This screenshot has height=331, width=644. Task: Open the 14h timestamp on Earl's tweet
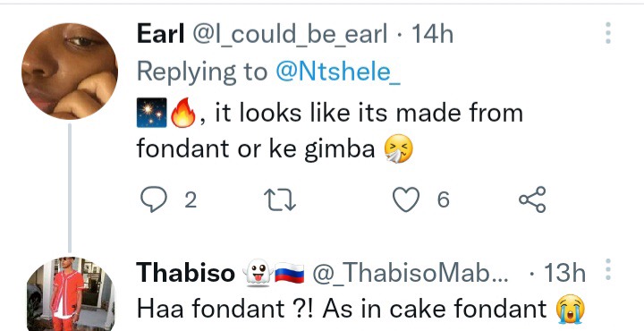[x=432, y=34]
